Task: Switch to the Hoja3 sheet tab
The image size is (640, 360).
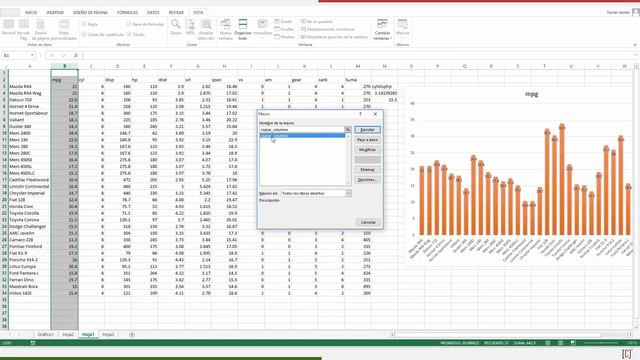Action: click(108, 335)
